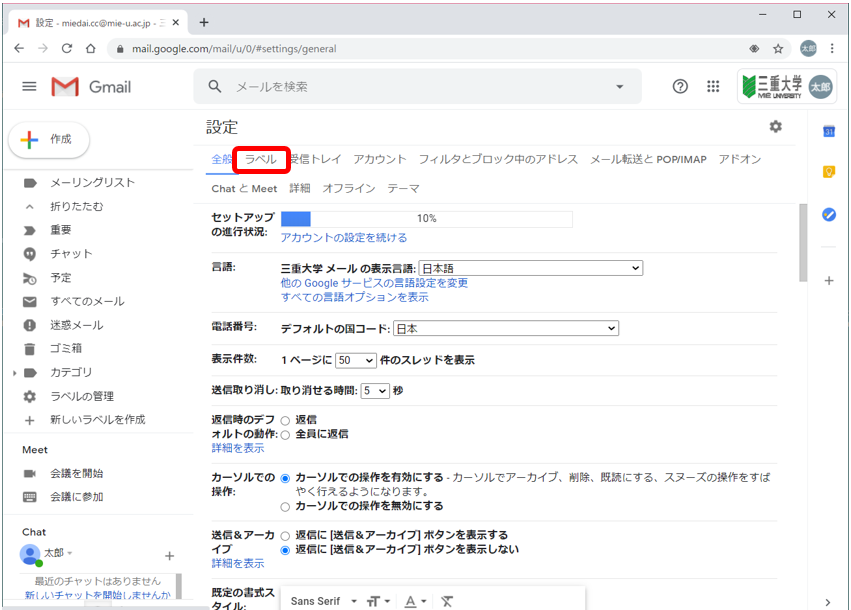Open the search options dropdown arrow
The width and height of the screenshot is (851, 610).
619,86
